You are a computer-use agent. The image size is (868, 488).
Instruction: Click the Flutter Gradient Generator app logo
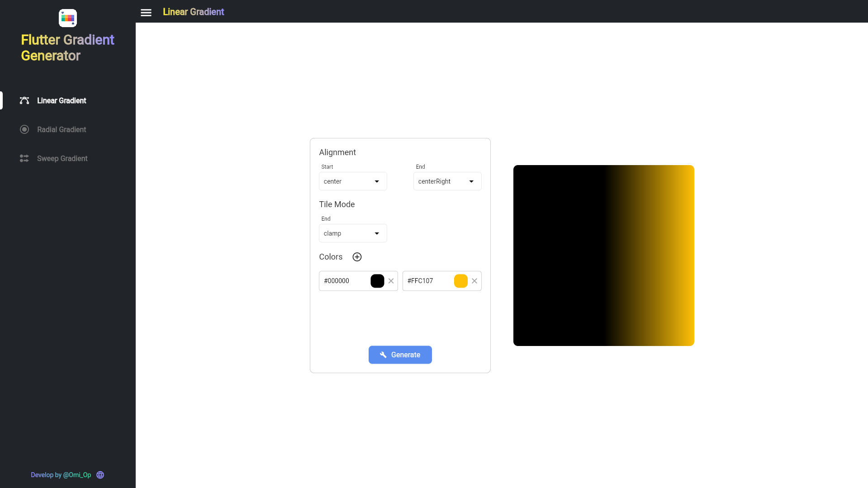(67, 18)
